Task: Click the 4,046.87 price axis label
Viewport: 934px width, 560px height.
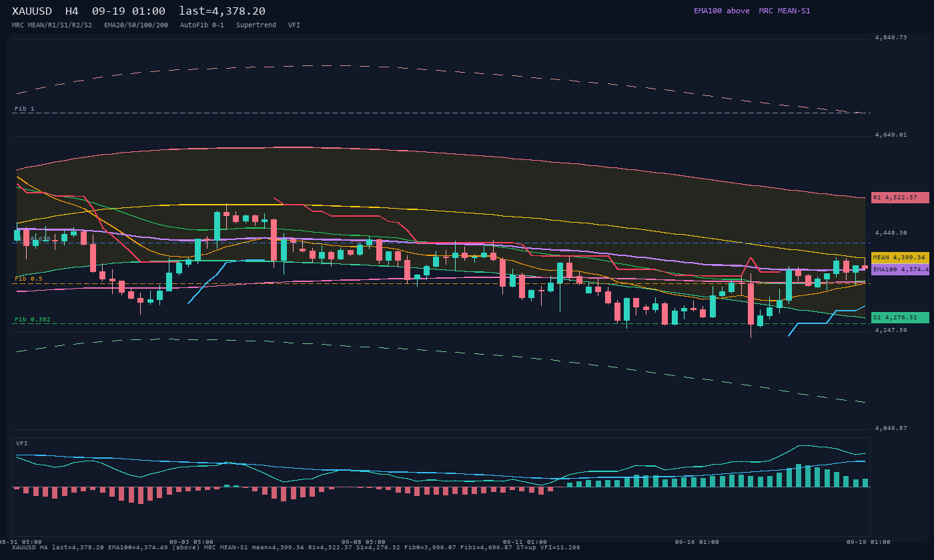Action: pos(891,428)
